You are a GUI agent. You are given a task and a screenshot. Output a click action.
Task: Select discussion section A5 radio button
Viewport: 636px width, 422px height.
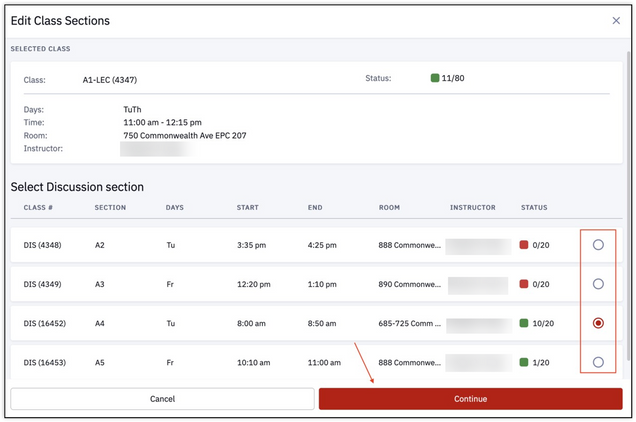point(598,362)
